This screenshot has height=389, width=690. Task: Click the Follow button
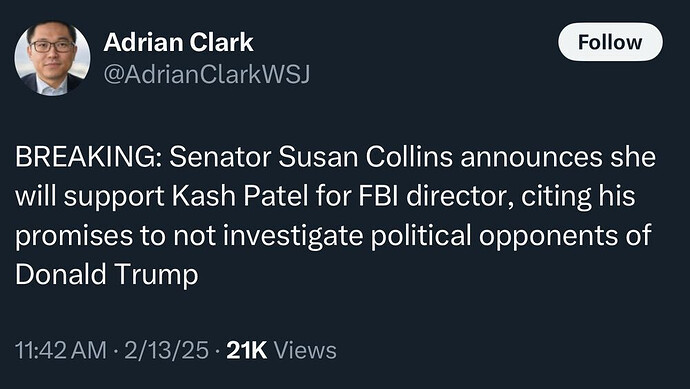tap(610, 42)
